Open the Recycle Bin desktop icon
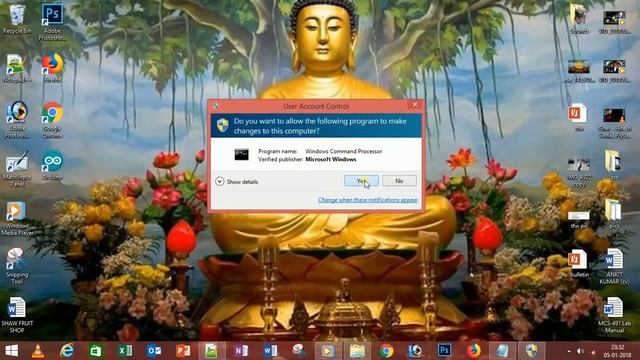Screen dimensions: 640x360 [17, 19]
